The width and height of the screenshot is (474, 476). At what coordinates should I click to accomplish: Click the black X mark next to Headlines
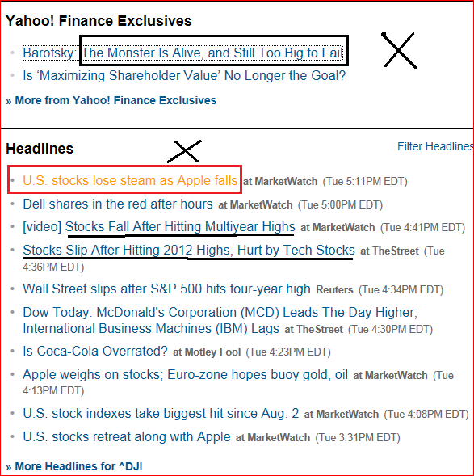tap(184, 151)
